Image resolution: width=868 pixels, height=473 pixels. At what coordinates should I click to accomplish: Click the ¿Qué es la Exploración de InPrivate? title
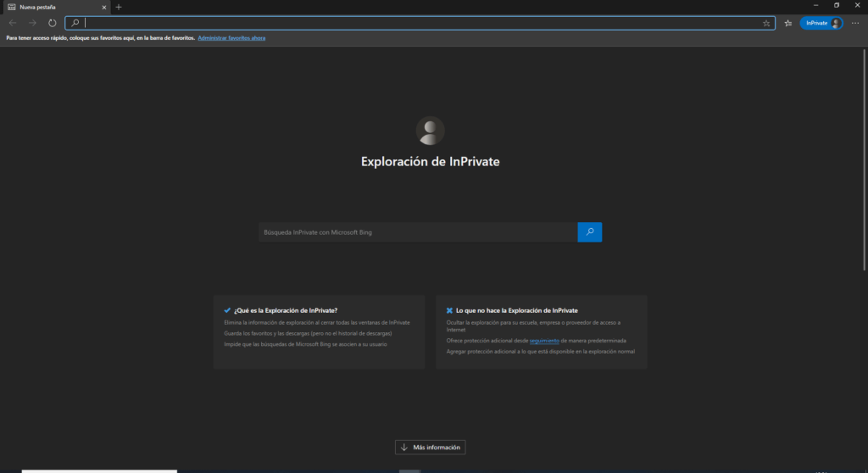click(x=286, y=311)
